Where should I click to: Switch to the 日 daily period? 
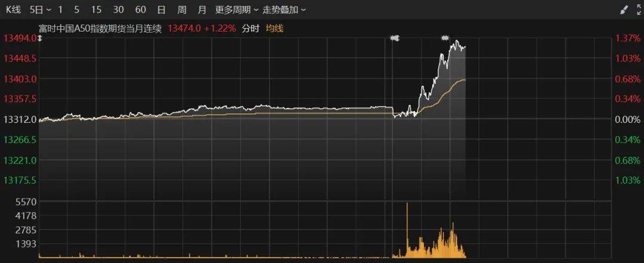click(x=161, y=10)
